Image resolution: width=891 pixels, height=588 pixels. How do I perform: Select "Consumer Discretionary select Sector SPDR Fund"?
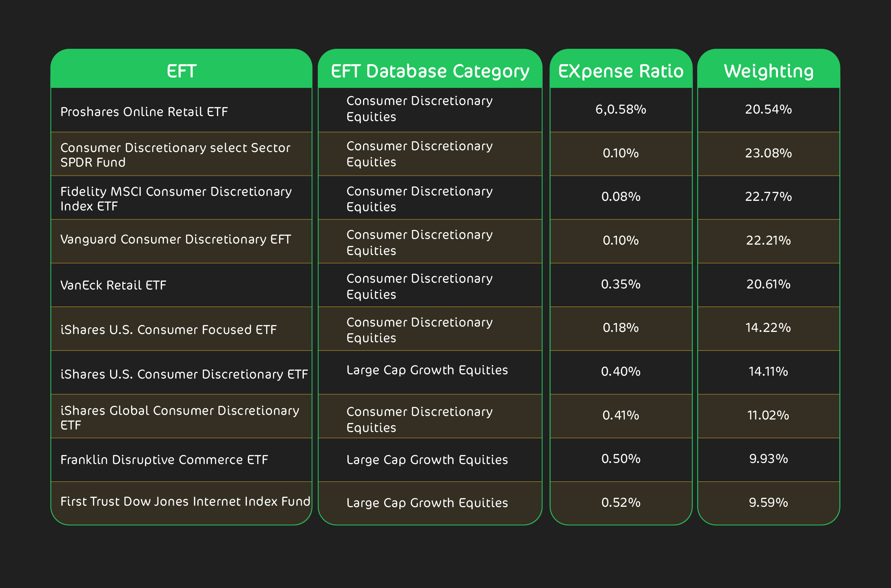coord(175,155)
